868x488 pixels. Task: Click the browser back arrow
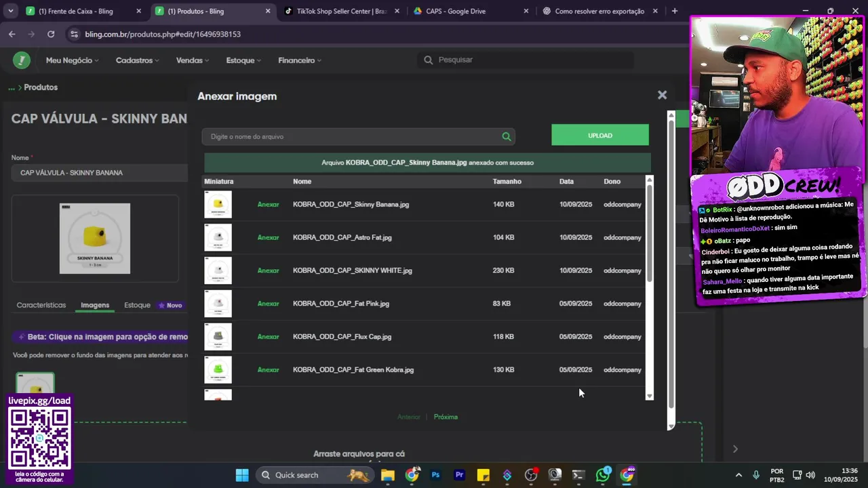[x=12, y=34]
